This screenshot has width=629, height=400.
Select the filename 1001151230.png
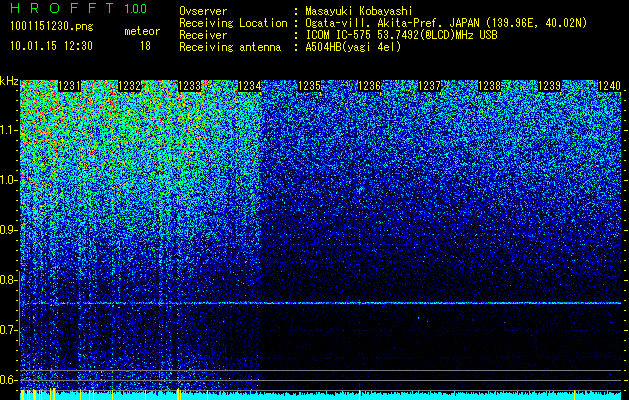coord(52,27)
